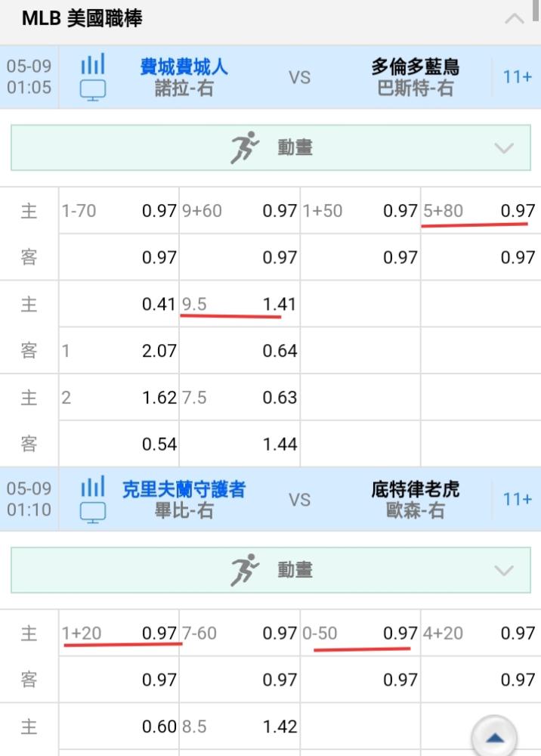Collapse the MLB 美國職棒 league section
The width and height of the screenshot is (541, 756).
[514, 19]
